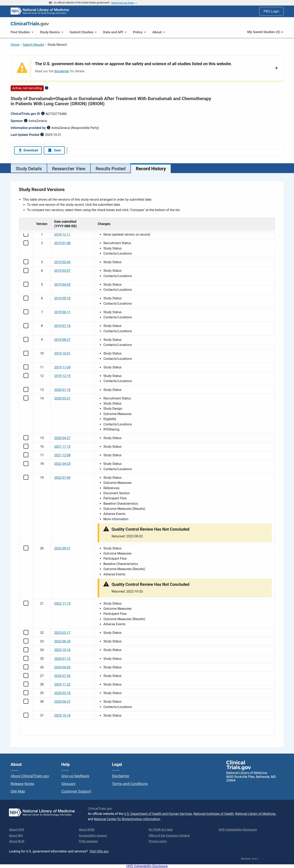Open the Privacy policy footer link
The height and width of the screenshot is (868, 294).
tap(158, 841)
